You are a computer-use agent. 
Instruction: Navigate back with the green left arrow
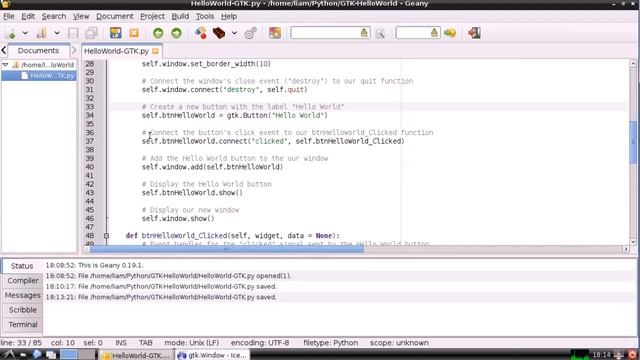158,33
